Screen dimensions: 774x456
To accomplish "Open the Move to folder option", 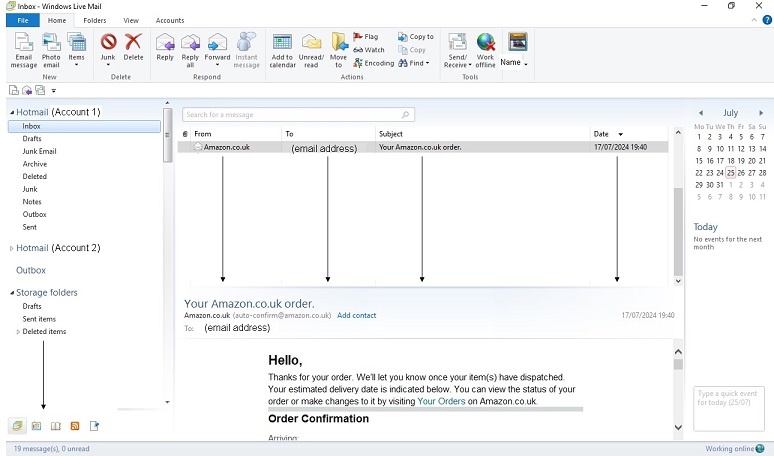I will (339, 50).
